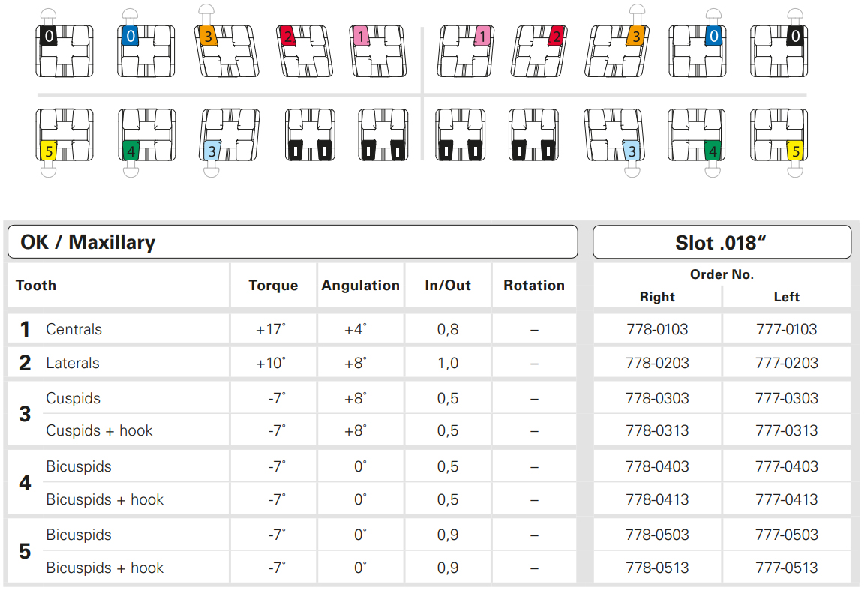This screenshot has height=599, width=868.
Task: Select the green 4 bracket in the lower-left group
Action: 146,135
